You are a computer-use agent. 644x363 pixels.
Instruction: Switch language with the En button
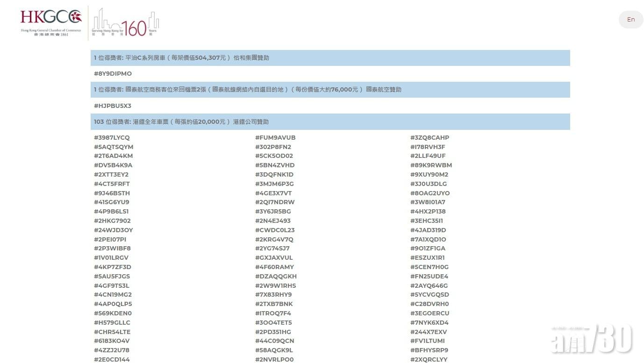click(630, 20)
